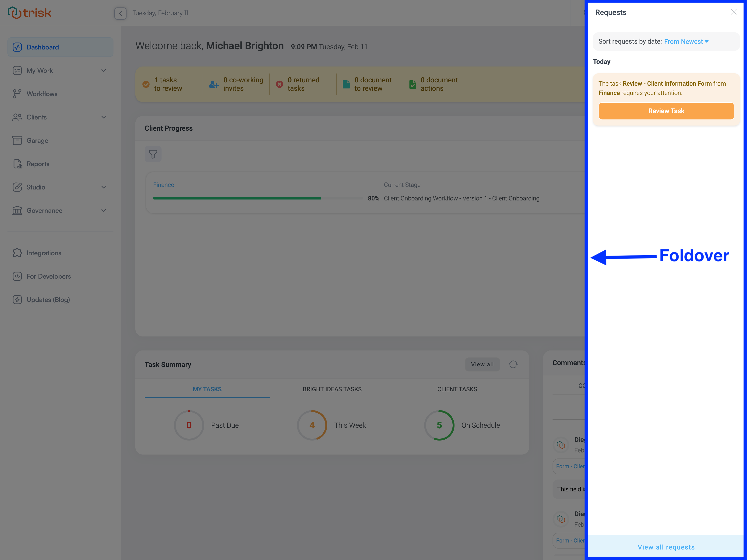Click the co-working invites user icon
This screenshot has height=560, width=747.
tap(213, 84)
